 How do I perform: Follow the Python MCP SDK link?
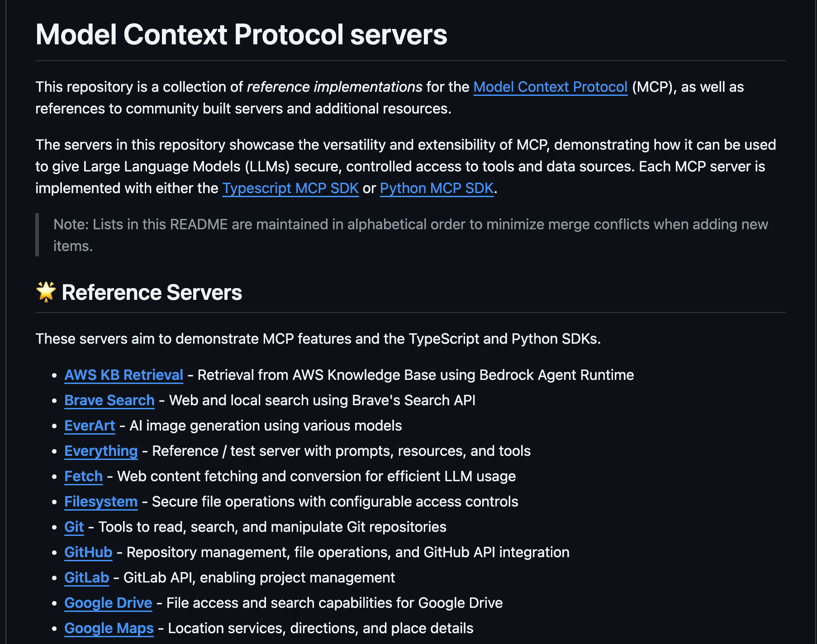pyautogui.click(x=437, y=188)
